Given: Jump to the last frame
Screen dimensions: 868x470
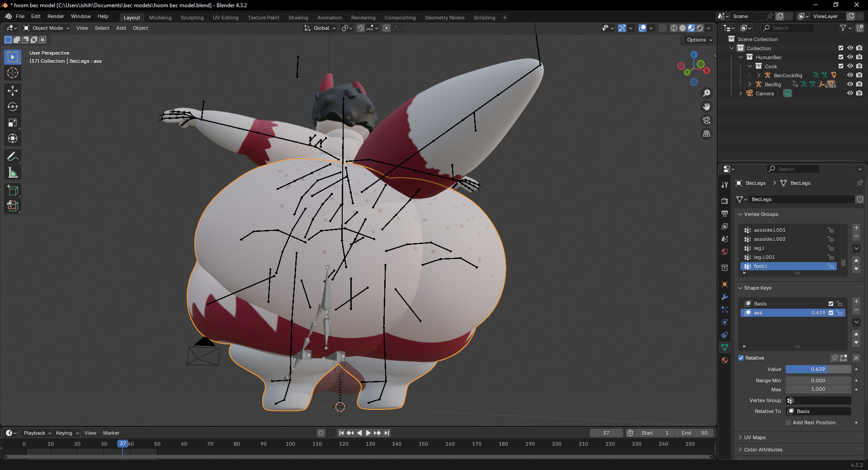Looking at the screenshot, I should click(387, 433).
